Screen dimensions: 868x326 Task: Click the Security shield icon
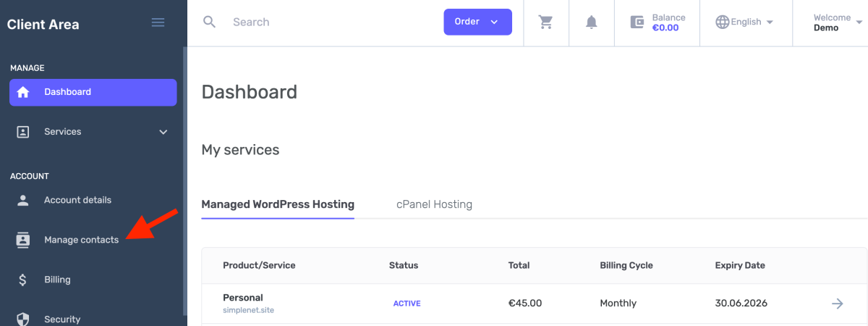coord(23,319)
